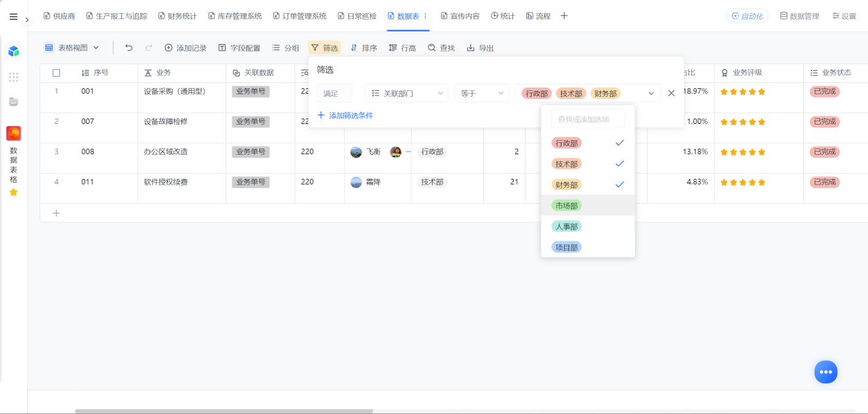Open the 等于 operator dropdown

(x=481, y=94)
